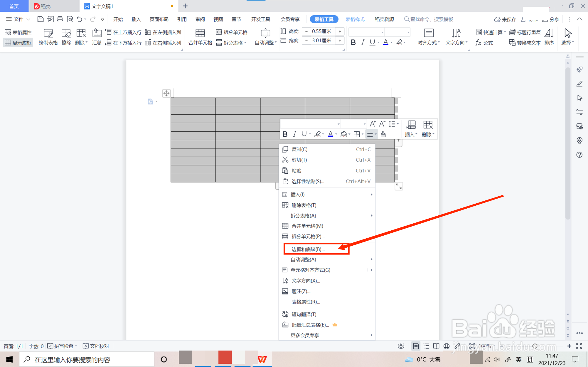Toggle Italic in floating mini toolbar
This screenshot has height=367, width=588.
pyautogui.click(x=294, y=134)
